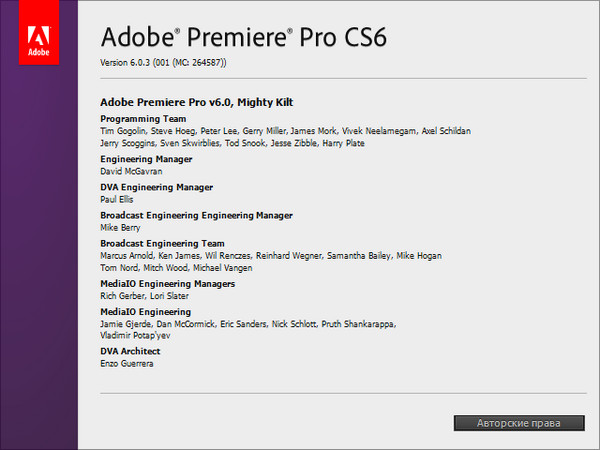600x450 pixels.
Task: Click the name Enzo Guerrera
Action: [x=128, y=363]
